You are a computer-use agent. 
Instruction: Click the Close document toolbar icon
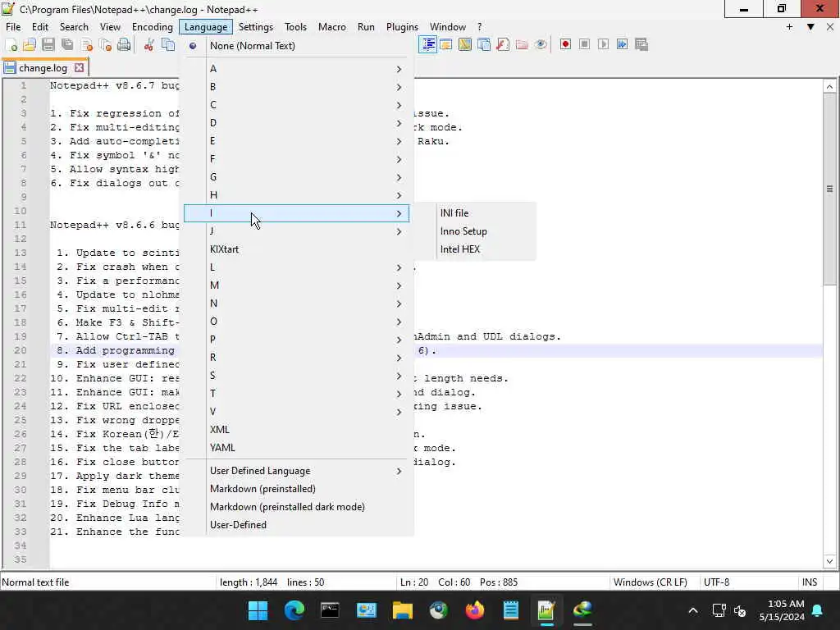[x=87, y=45]
